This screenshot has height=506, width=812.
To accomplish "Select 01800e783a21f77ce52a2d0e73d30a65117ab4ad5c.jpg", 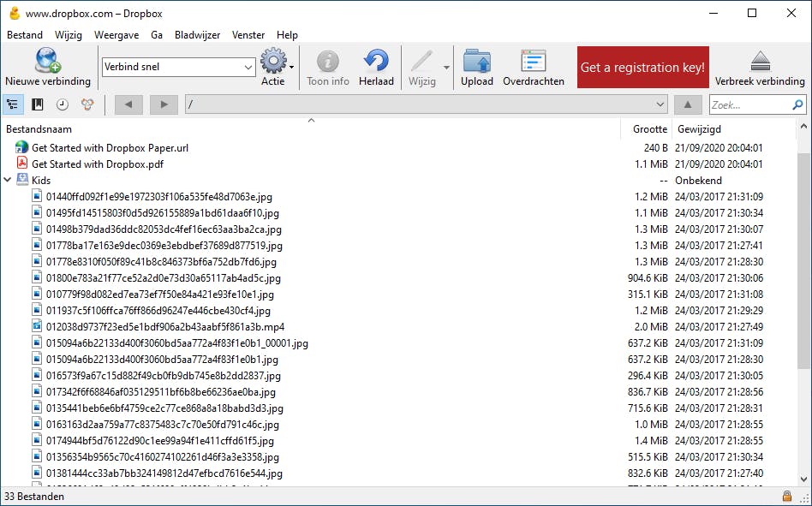I will 163,278.
